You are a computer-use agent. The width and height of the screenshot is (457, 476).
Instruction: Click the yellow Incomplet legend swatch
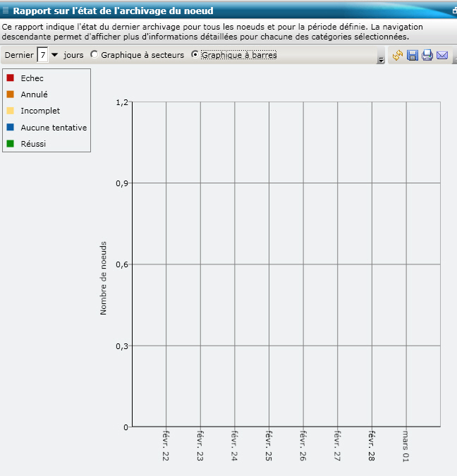tap(11, 111)
